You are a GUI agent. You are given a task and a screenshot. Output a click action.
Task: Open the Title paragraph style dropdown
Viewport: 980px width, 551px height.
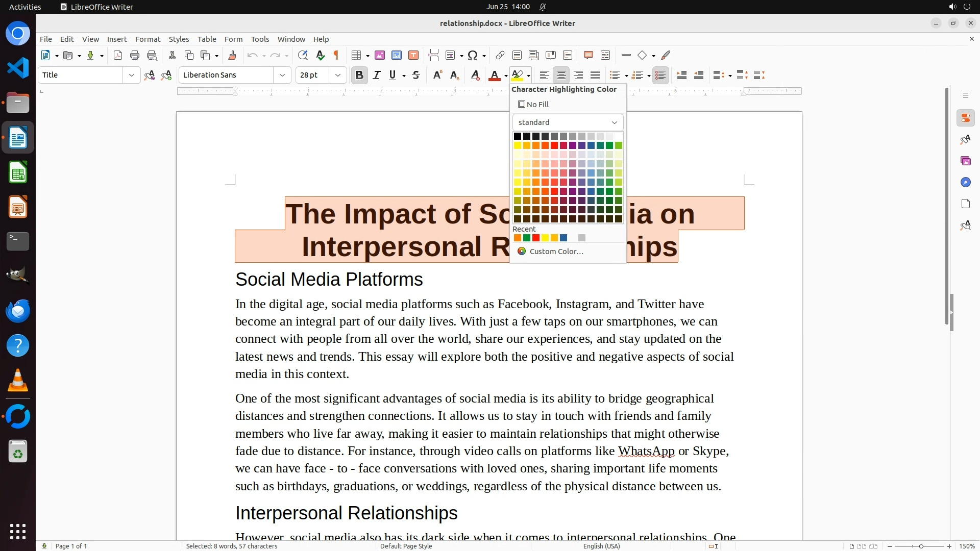(131, 76)
